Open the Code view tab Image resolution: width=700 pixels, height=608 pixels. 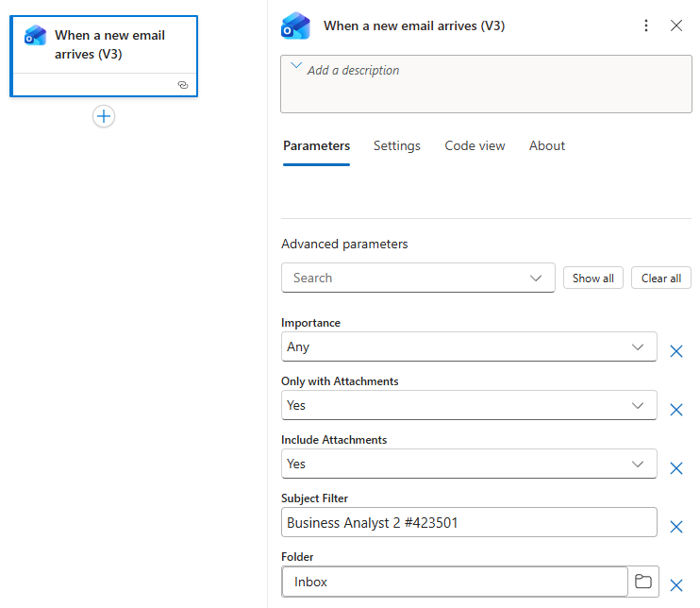475,146
